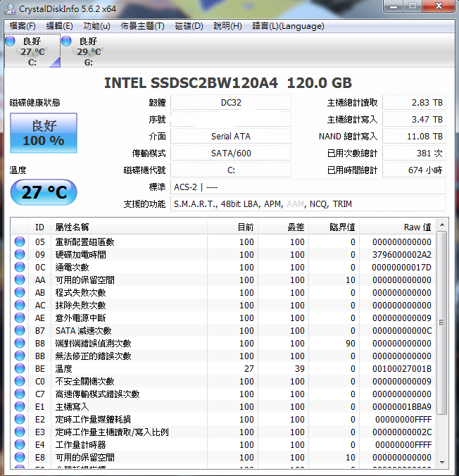Click the health orb on the C: drive tab
The image size is (459, 476).
pyautogui.click(x=10, y=41)
